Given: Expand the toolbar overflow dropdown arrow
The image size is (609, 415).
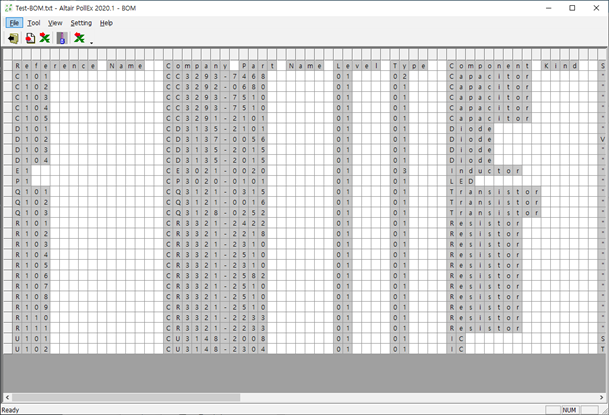Looking at the screenshot, I should pyautogui.click(x=91, y=43).
